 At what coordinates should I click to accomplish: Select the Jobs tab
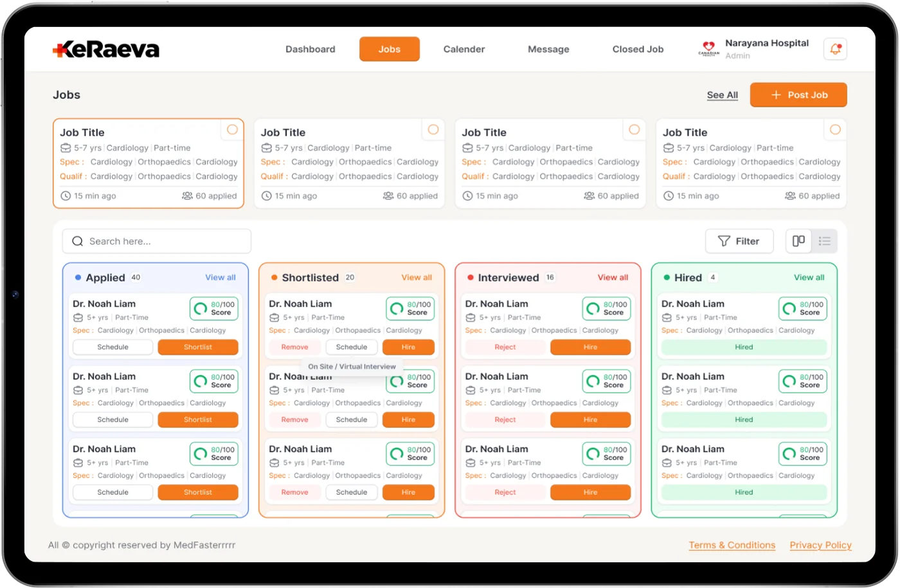tap(390, 49)
